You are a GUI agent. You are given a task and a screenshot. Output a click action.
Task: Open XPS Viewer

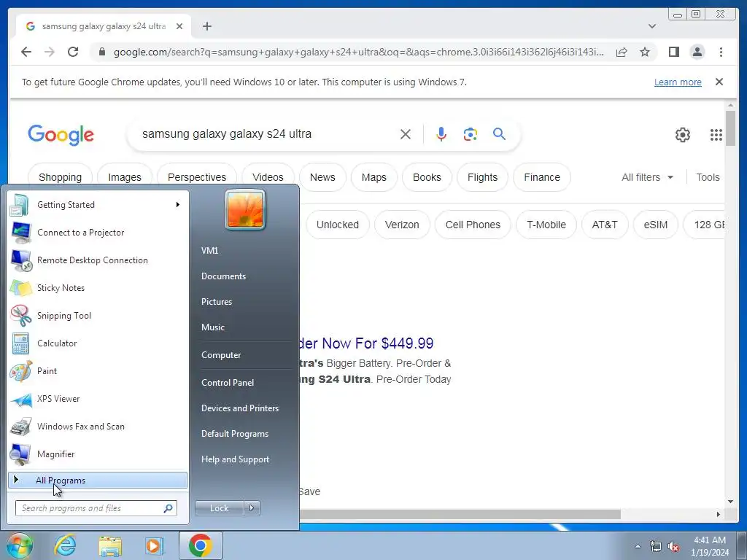coord(98,399)
